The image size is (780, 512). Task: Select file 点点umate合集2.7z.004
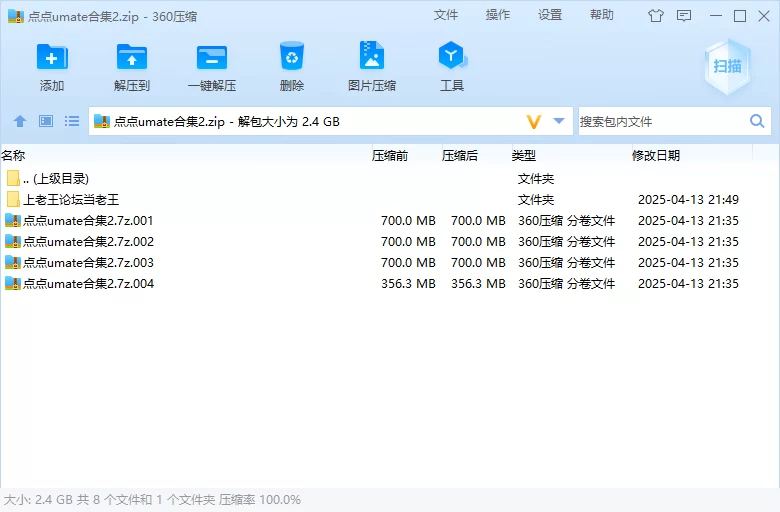(x=378, y=283)
